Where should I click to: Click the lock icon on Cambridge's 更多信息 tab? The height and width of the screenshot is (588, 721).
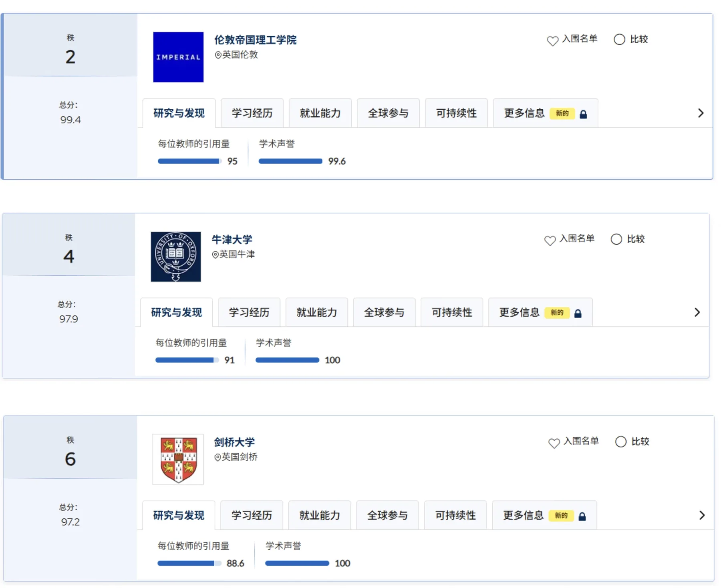(x=582, y=516)
